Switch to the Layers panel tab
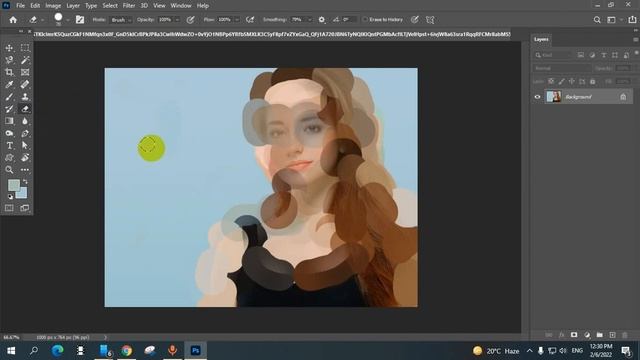The image size is (640, 360). (541, 39)
